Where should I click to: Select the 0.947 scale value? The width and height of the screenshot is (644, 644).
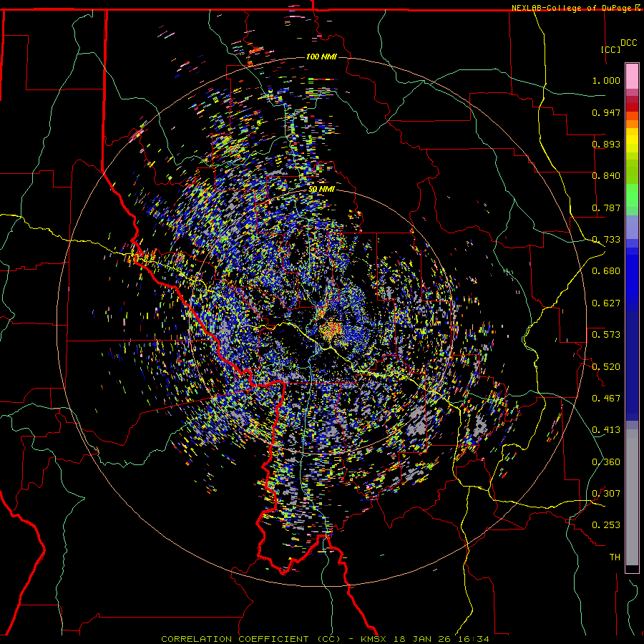click(606, 112)
